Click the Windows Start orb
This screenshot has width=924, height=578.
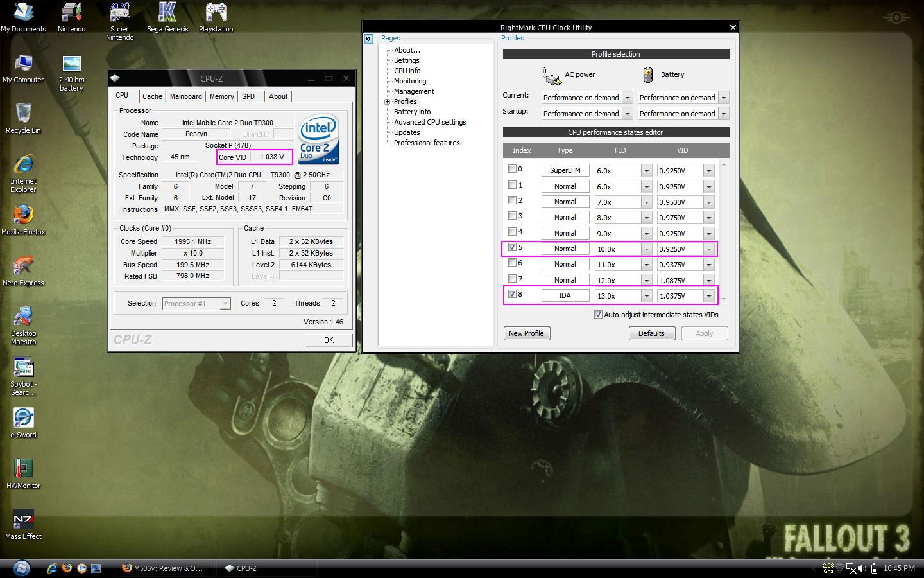[x=21, y=568]
